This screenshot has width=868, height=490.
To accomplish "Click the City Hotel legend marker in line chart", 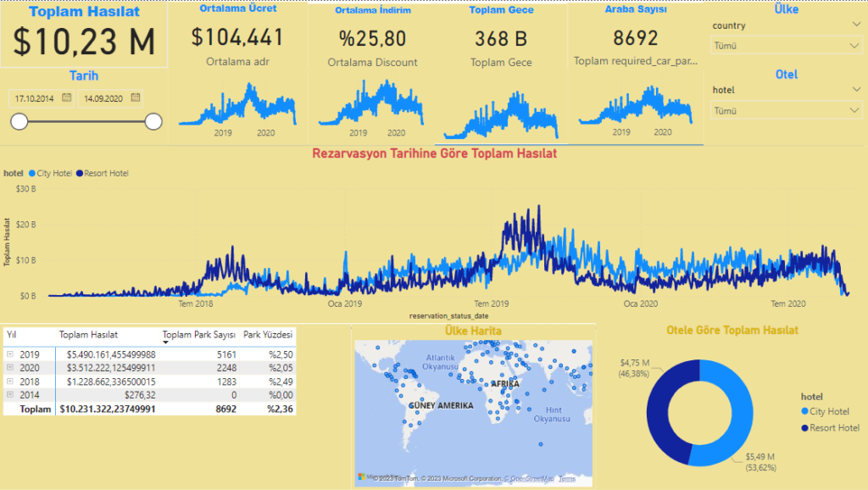I will pos(32,174).
